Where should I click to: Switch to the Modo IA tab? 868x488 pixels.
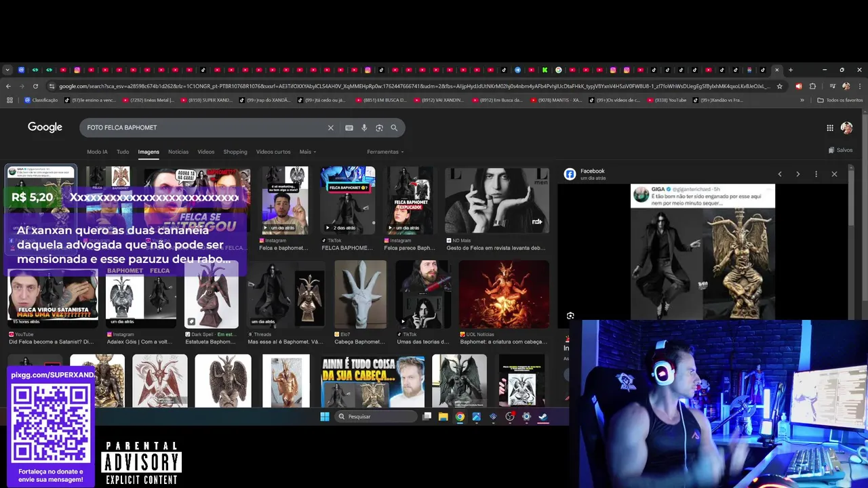coord(97,152)
